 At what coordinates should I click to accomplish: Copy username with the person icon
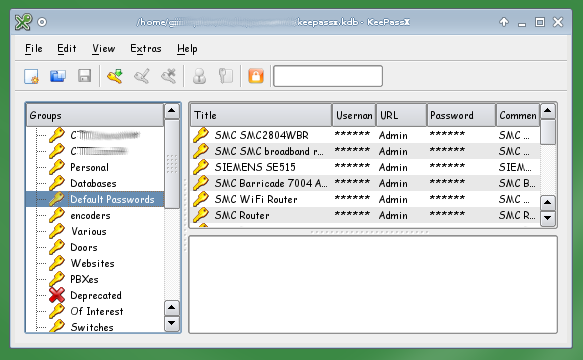(x=199, y=76)
